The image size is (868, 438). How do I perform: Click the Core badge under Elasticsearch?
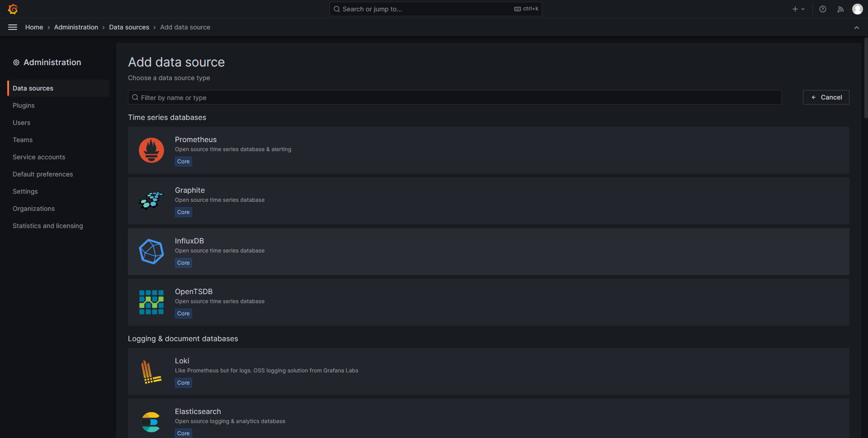point(184,433)
